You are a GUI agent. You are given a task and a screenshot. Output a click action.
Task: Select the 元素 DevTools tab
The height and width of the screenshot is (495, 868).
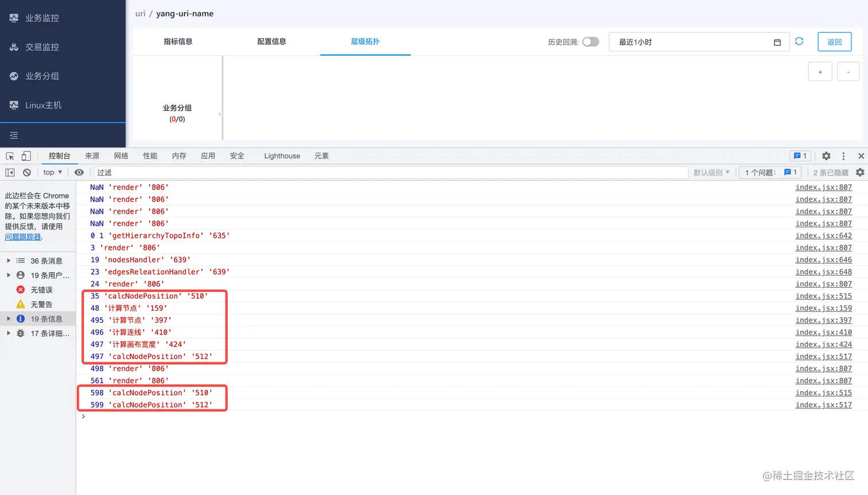(321, 156)
